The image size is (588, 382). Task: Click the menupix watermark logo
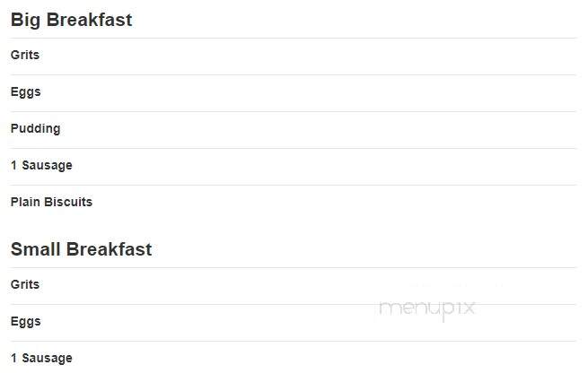[427, 309]
